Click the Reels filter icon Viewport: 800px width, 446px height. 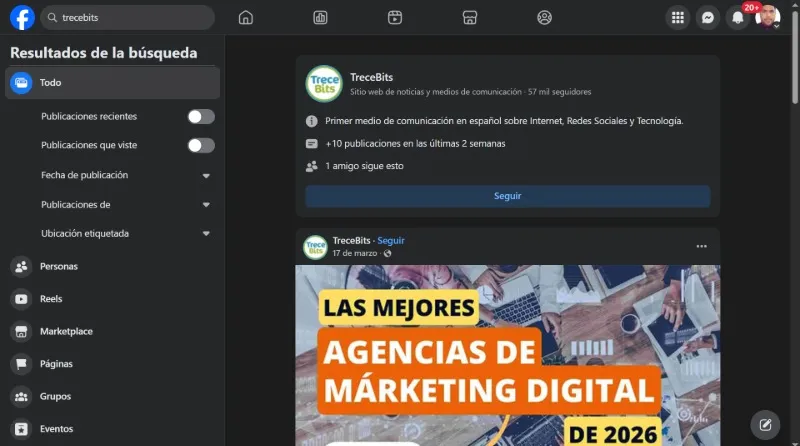(21, 299)
